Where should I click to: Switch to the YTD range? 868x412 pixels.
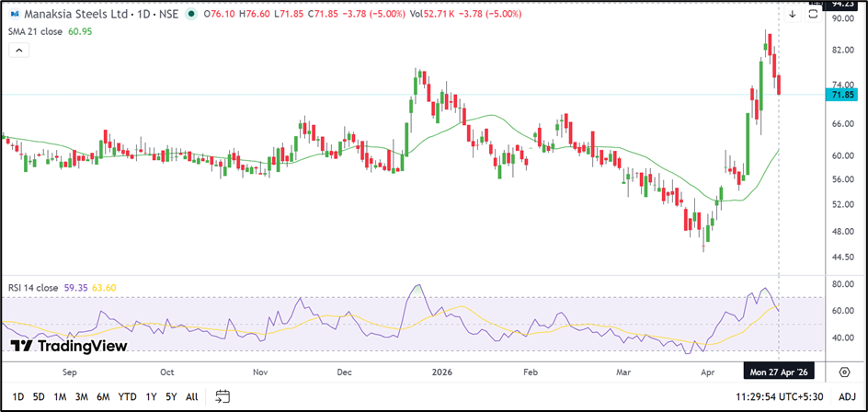[127, 396]
